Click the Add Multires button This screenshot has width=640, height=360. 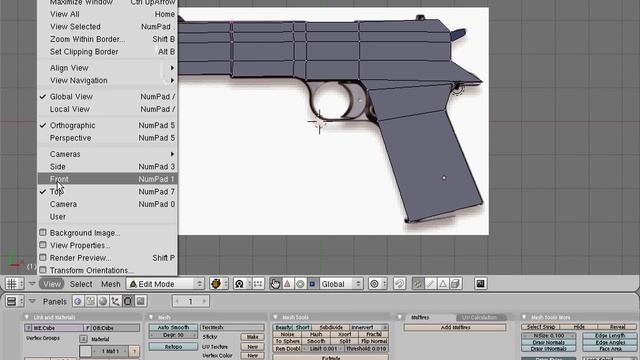(x=455, y=327)
